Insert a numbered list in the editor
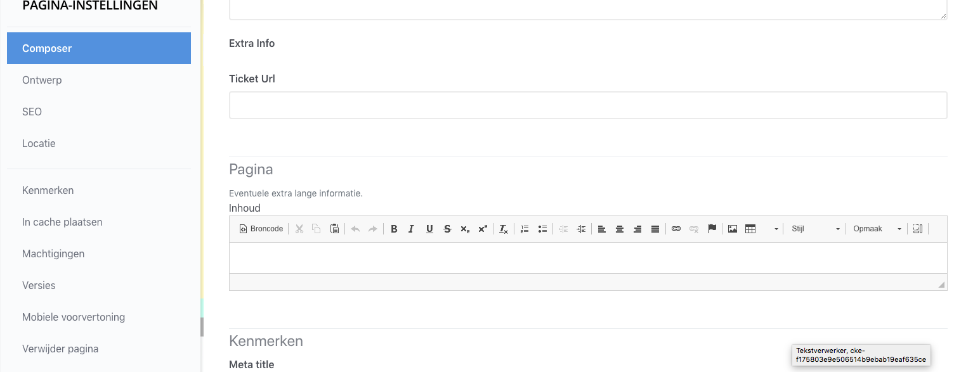980x372 pixels. pos(525,229)
